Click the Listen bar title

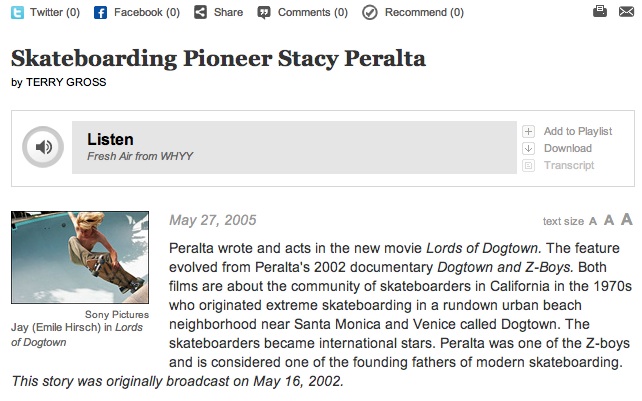pyautogui.click(x=110, y=140)
